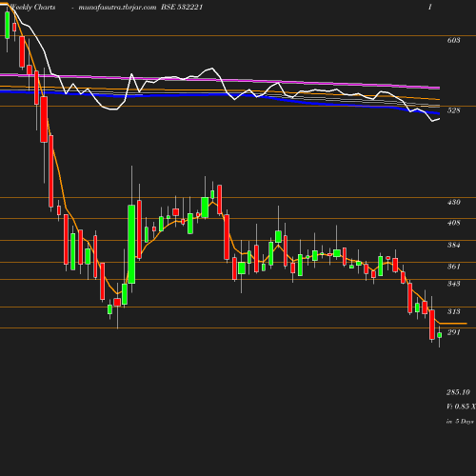476x476 pixels.
Task: Click the 528 price axis label
Action: tap(453, 110)
